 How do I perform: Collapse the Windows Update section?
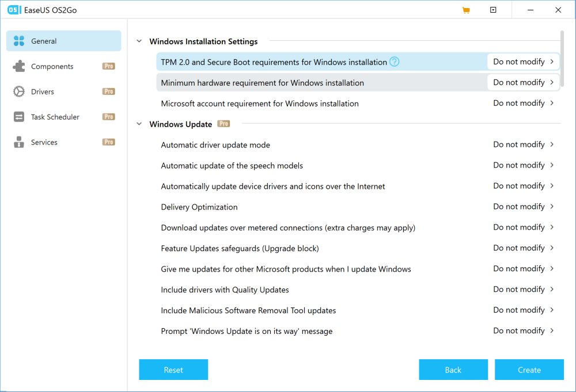click(x=139, y=124)
